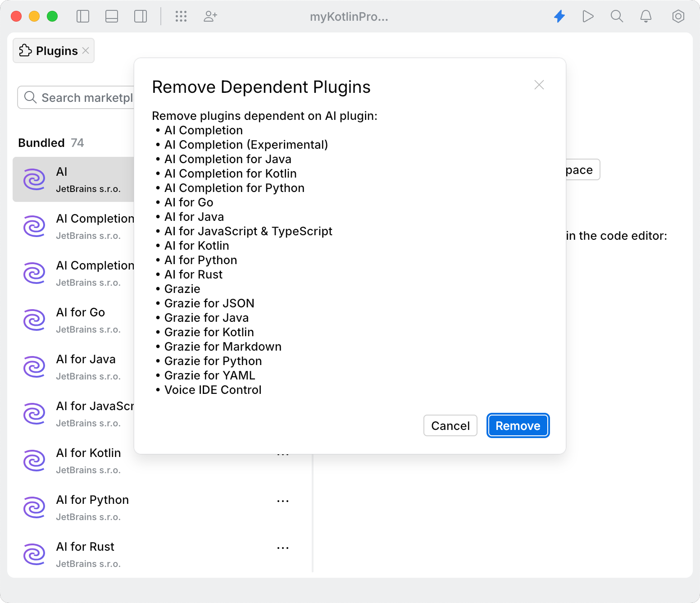This screenshot has height=603, width=700.
Task: Click the AI Assistant lightning icon
Action: coord(559,16)
